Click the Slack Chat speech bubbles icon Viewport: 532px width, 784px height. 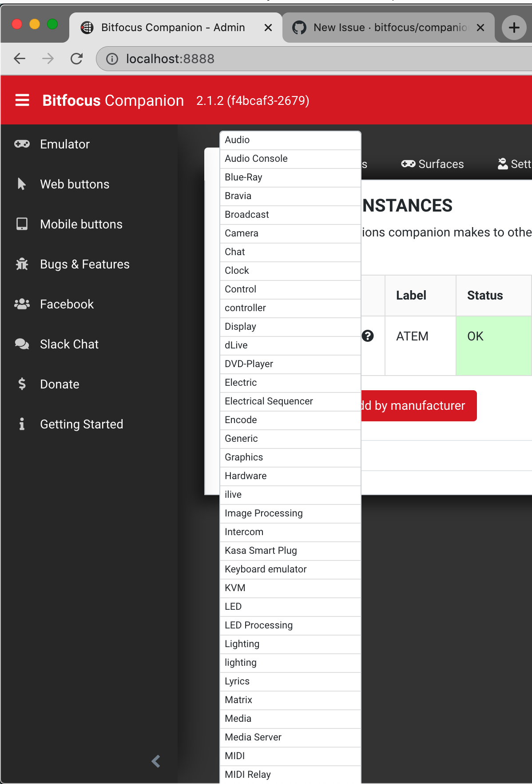tap(22, 344)
